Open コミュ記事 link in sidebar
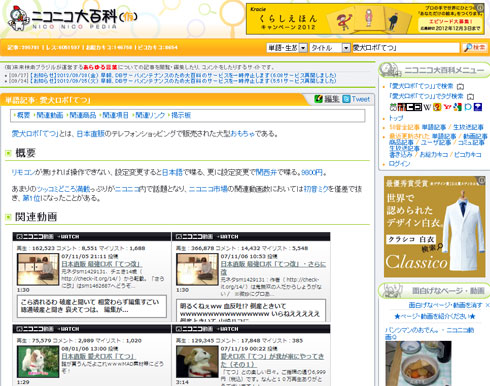The height and width of the screenshot is (386, 490). tap(471, 142)
